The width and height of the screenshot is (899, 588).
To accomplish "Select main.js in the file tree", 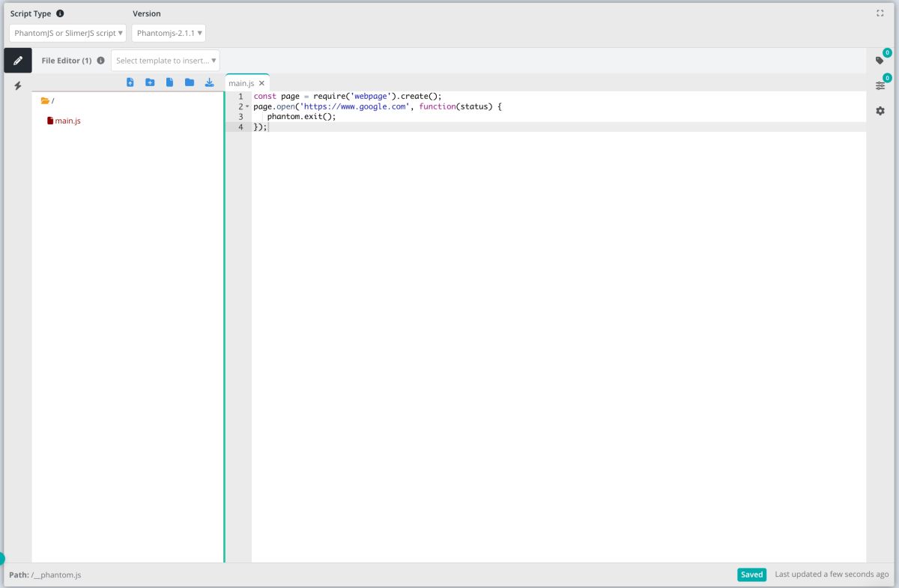I will pyautogui.click(x=64, y=121).
